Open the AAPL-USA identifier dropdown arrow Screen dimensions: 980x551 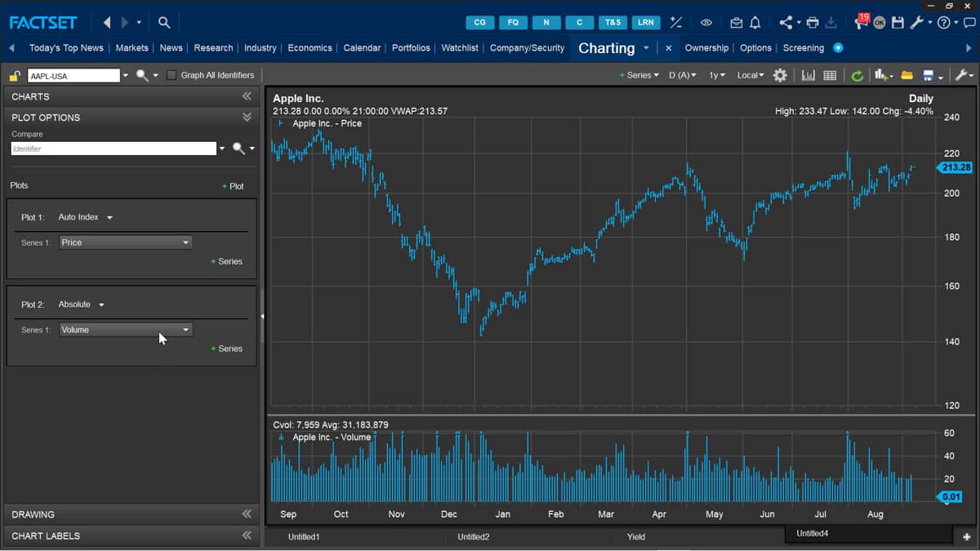[125, 76]
